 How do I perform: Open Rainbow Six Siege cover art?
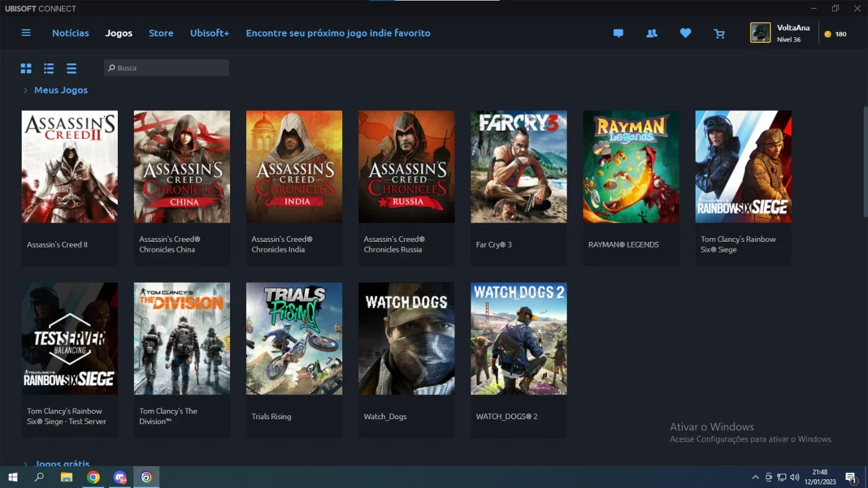click(x=743, y=167)
